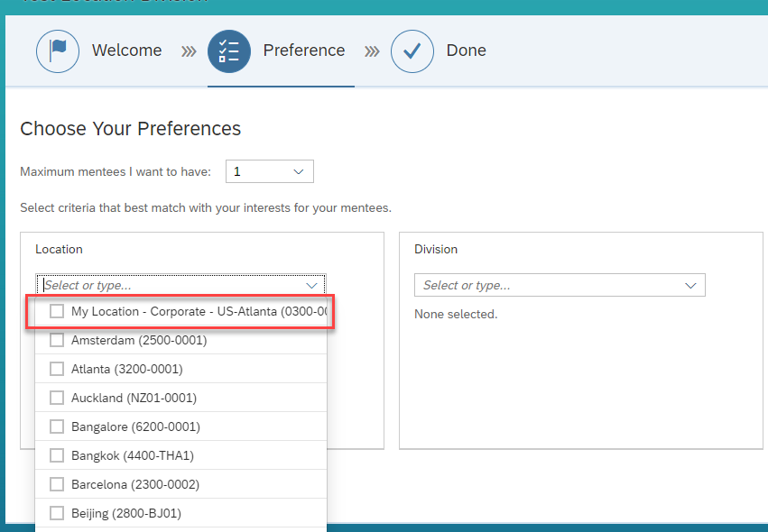The width and height of the screenshot is (768, 532).
Task: Click the 'None selected.' text under Division
Action: click(456, 314)
